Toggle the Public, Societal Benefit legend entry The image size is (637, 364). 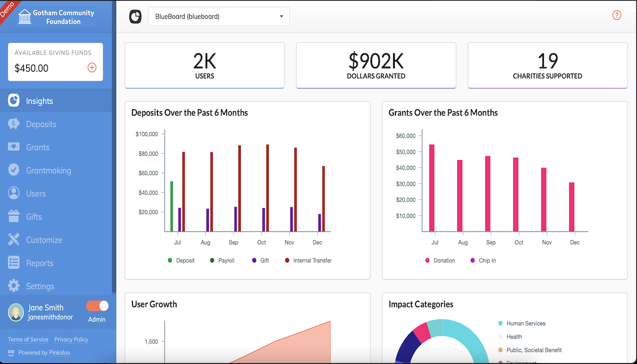(x=530, y=350)
